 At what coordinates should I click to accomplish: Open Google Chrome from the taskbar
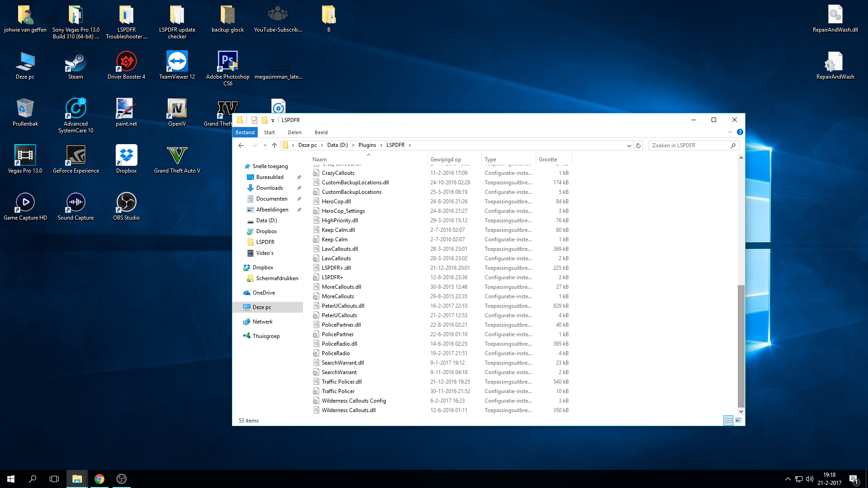click(99, 479)
